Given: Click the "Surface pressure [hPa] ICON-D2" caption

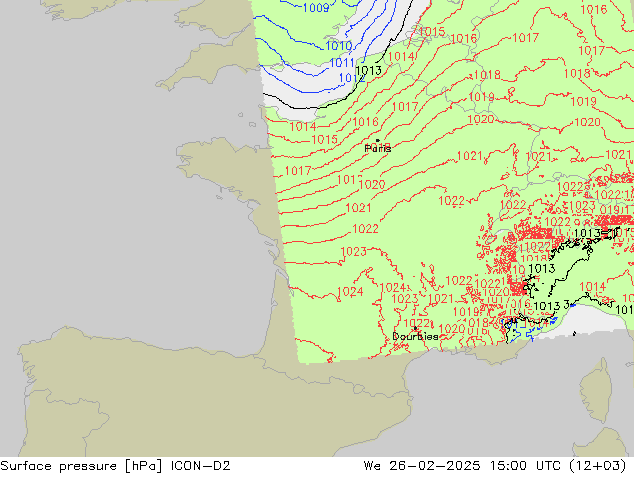Looking at the screenshot, I should pyautogui.click(x=115, y=466).
